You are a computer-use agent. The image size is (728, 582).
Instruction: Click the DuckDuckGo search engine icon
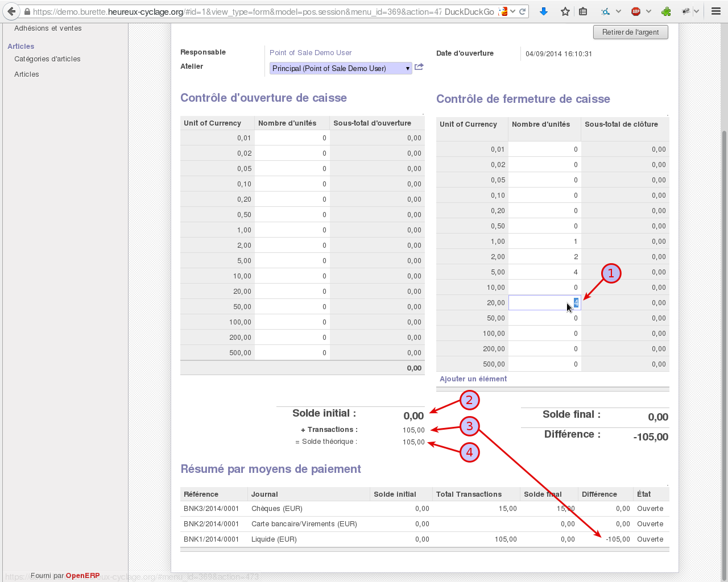[503, 11]
